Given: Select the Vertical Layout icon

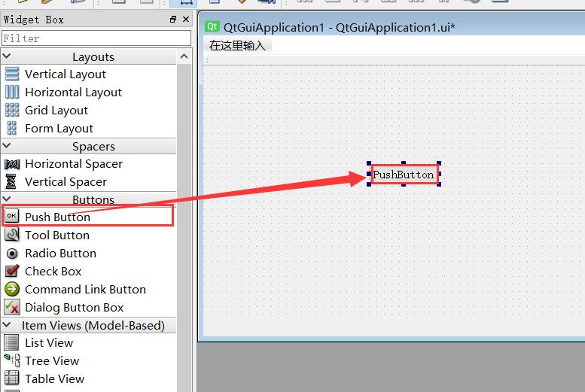Looking at the screenshot, I should [12, 74].
